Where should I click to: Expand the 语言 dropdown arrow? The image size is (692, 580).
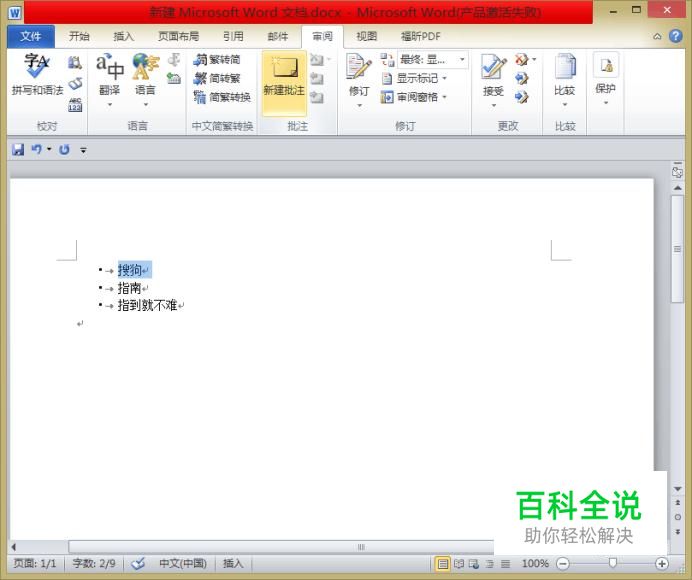coord(145,105)
